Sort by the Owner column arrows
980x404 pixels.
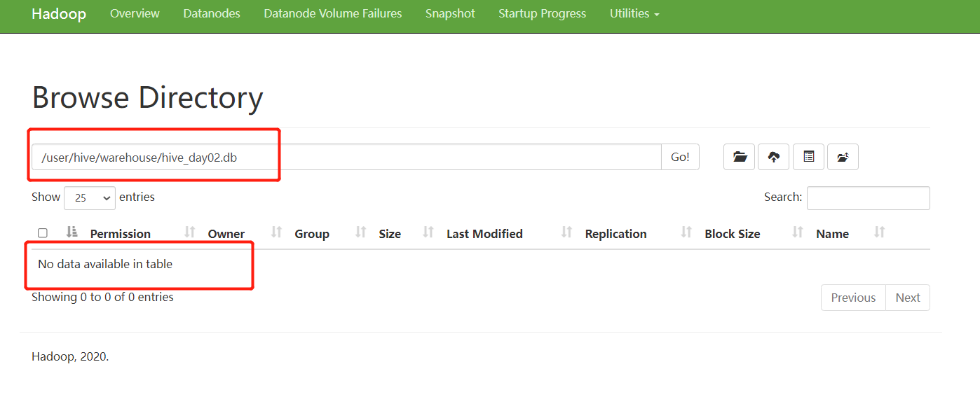click(276, 232)
